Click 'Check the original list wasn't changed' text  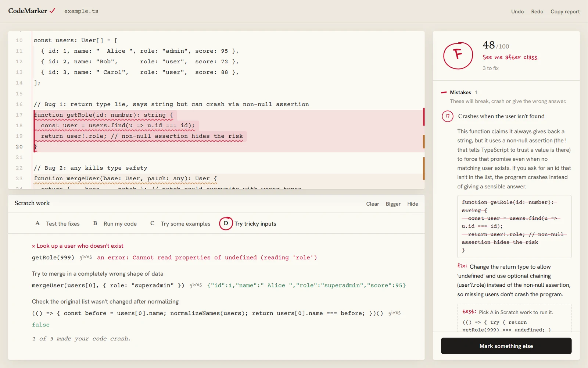point(105,302)
